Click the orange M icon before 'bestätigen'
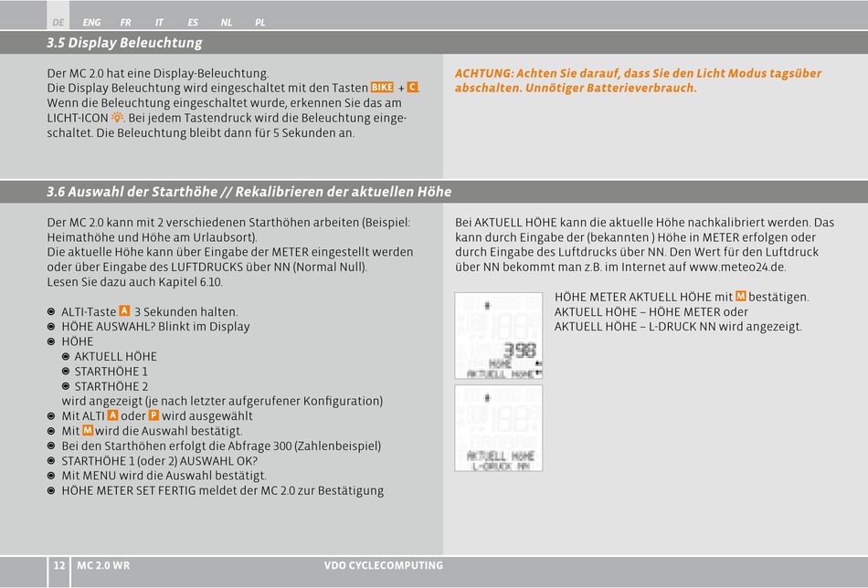Viewport: 868px width, 588px height. (x=741, y=297)
